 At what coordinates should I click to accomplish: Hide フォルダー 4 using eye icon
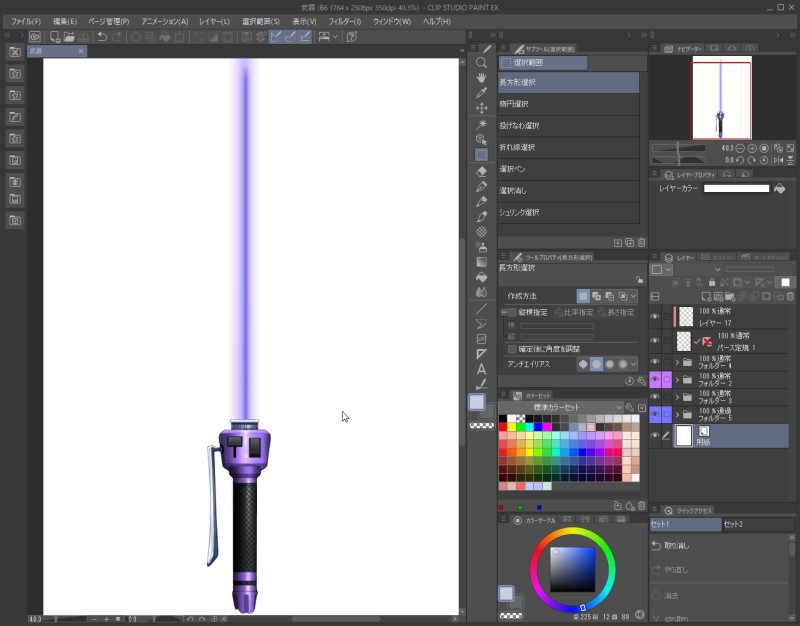coord(655,362)
